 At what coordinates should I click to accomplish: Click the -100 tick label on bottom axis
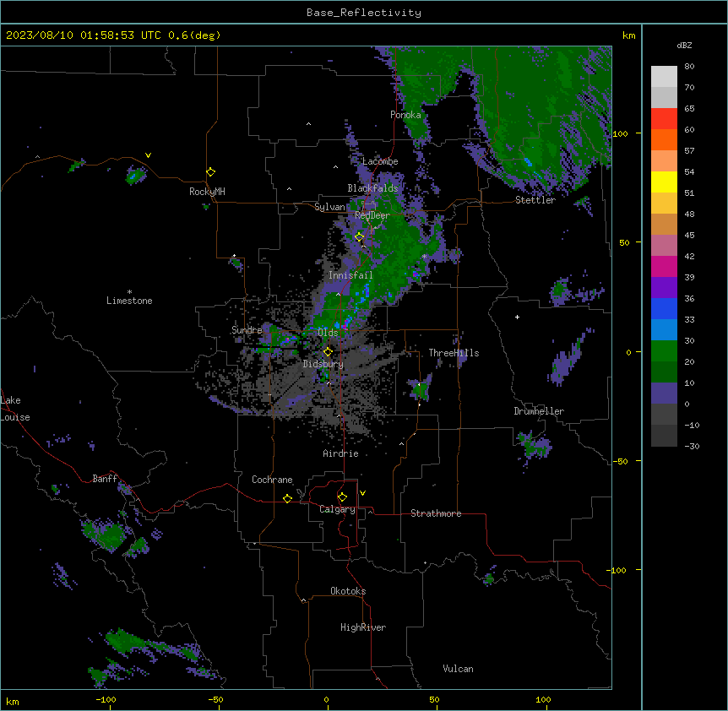(x=106, y=699)
